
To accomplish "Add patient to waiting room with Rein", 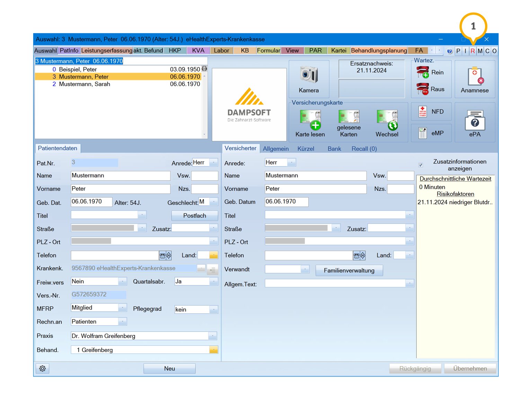I will pyautogui.click(x=431, y=72).
